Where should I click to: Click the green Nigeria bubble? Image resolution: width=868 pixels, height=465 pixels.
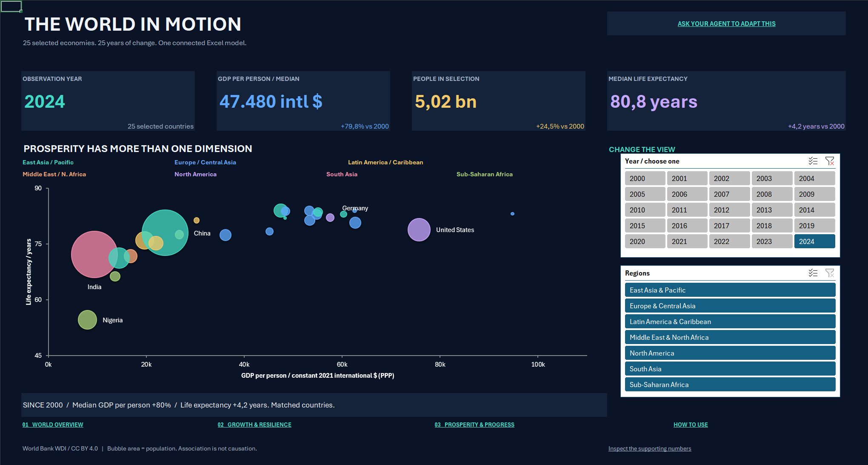[87, 320]
